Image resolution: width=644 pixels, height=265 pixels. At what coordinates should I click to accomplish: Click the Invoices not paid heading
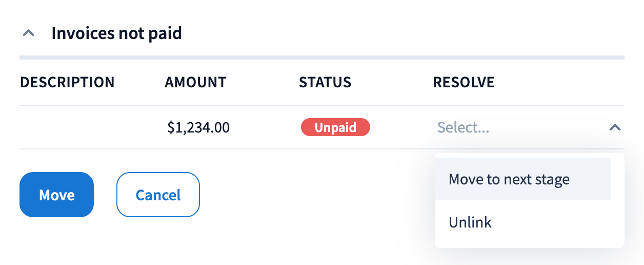116,34
